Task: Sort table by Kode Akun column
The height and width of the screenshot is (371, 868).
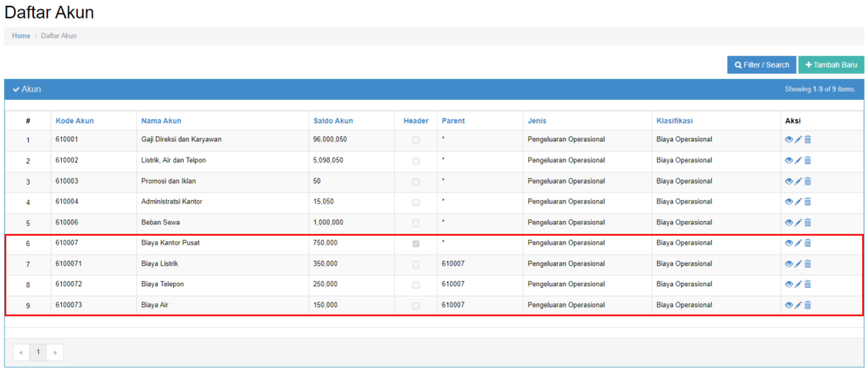Action: coord(75,120)
